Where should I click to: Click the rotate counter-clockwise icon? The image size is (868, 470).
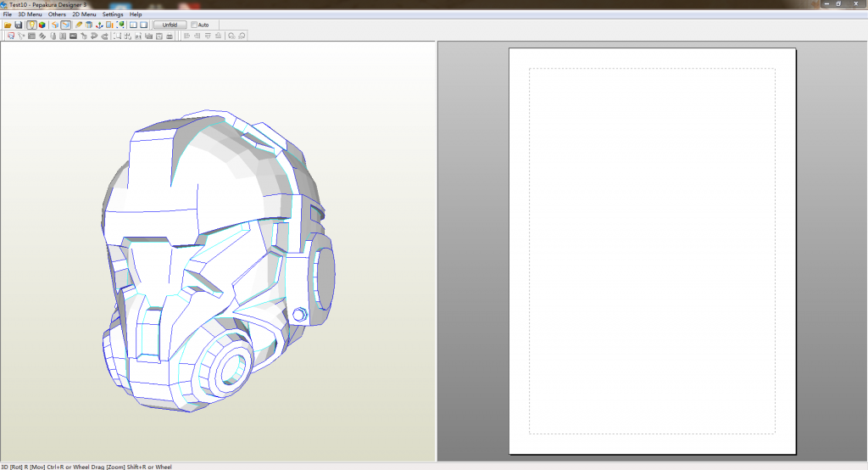click(231, 36)
